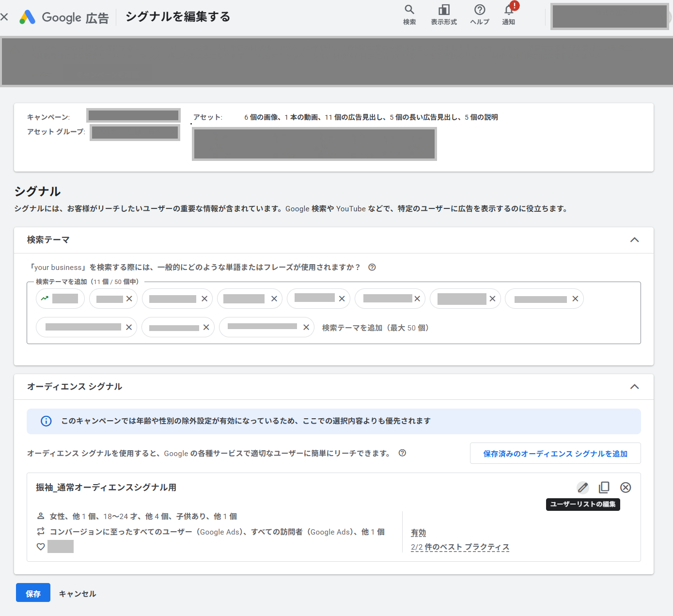
Task: Click the redacted account box in the top right
Action: [610, 17]
